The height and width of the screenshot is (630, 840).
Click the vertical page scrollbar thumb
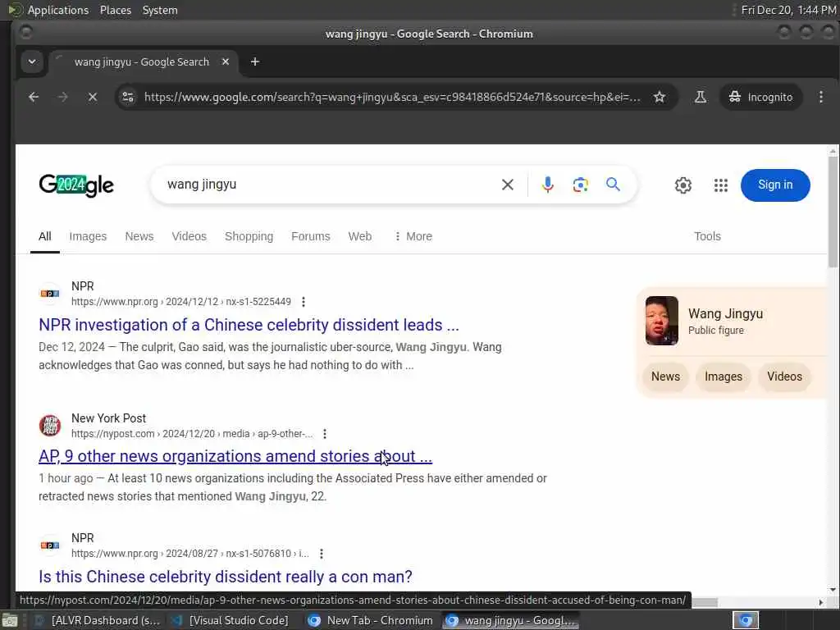833,212
